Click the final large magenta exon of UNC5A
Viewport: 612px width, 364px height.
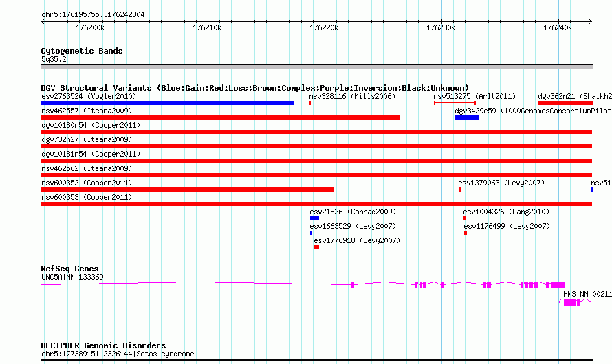click(x=558, y=285)
